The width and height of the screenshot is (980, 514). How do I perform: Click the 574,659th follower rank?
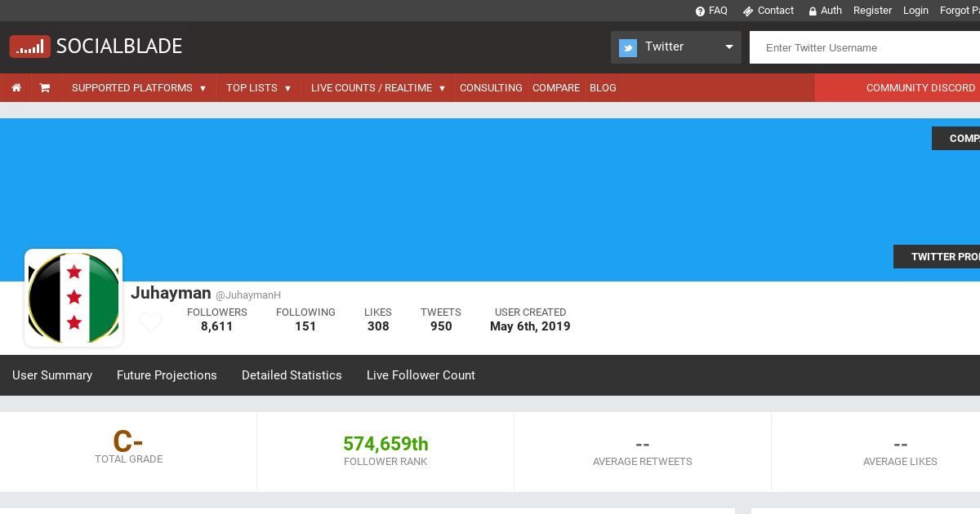point(385,444)
